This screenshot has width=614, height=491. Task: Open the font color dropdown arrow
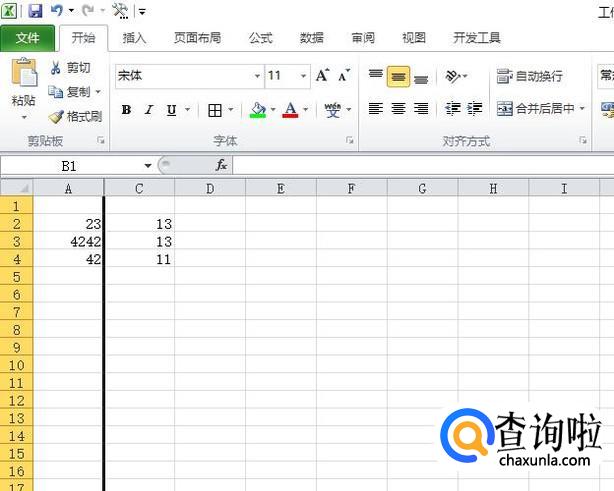305,110
